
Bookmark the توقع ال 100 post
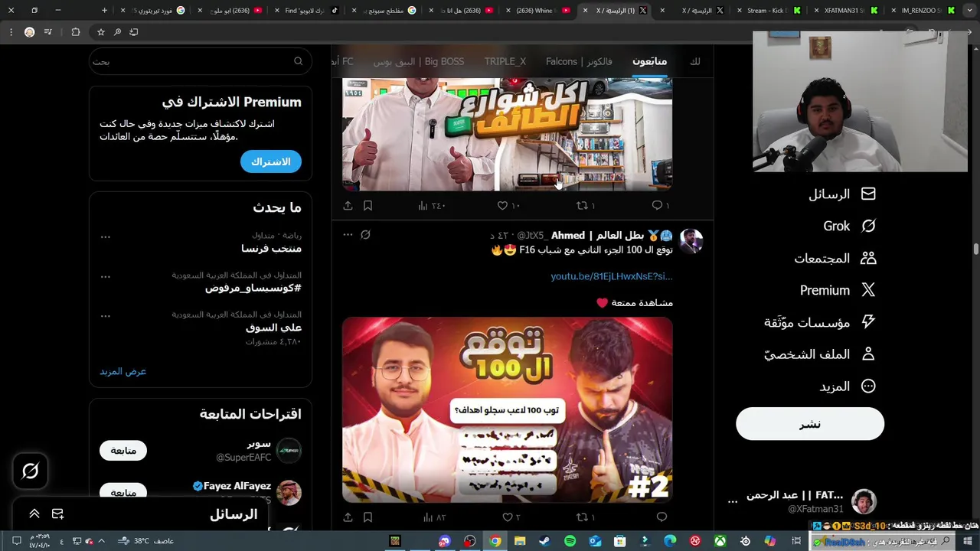point(367,517)
